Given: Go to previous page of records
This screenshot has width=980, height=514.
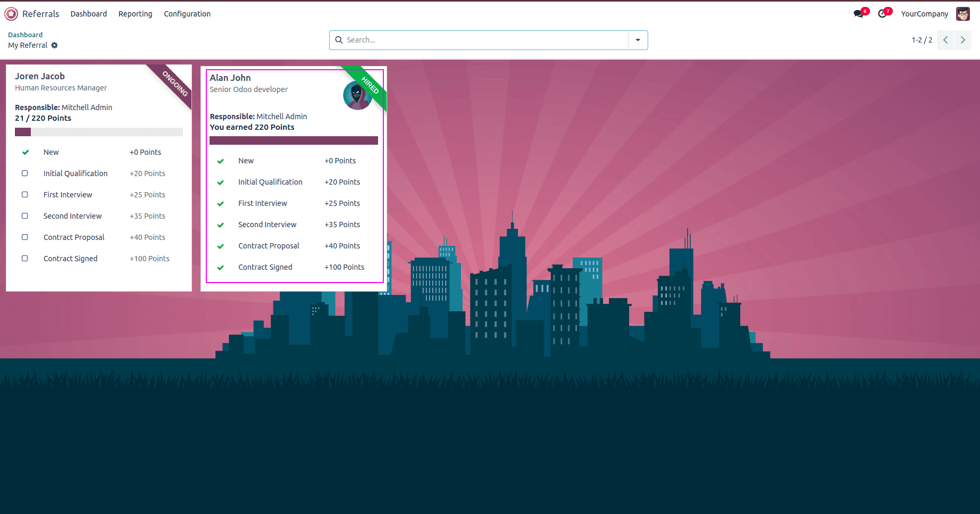Looking at the screenshot, I should pos(945,40).
